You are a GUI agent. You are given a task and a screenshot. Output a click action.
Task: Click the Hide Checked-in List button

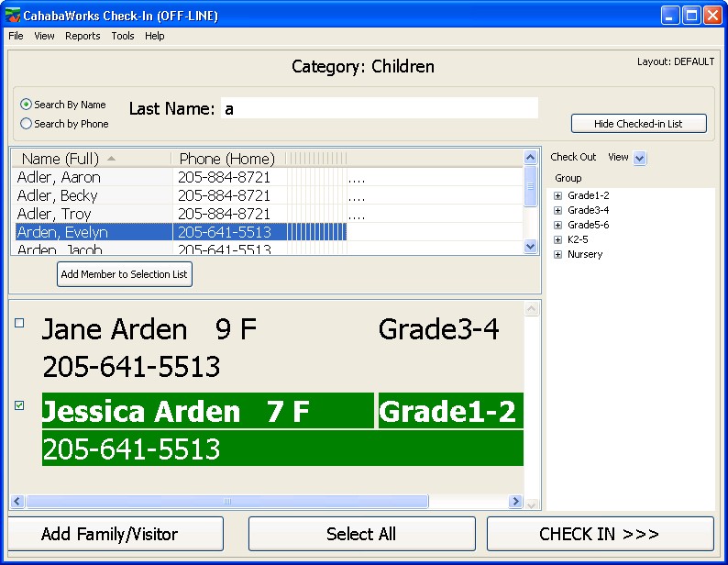tap(638, 124)
